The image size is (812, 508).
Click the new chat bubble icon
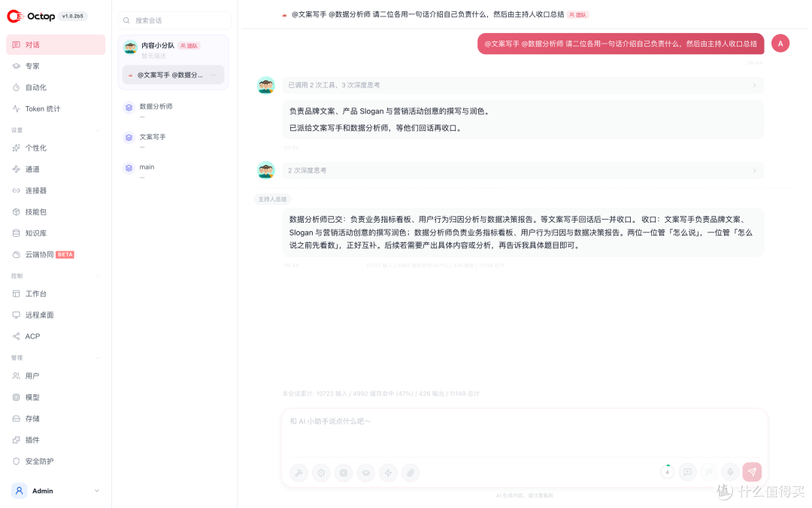(687, 472)
